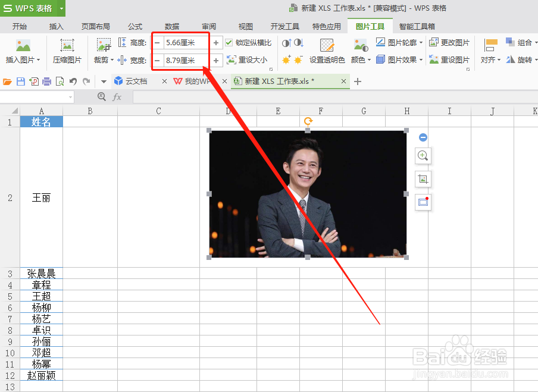Click the 重设图片 (Reset Picture) icon
The image size is (538, 392).
click(452, 59)
